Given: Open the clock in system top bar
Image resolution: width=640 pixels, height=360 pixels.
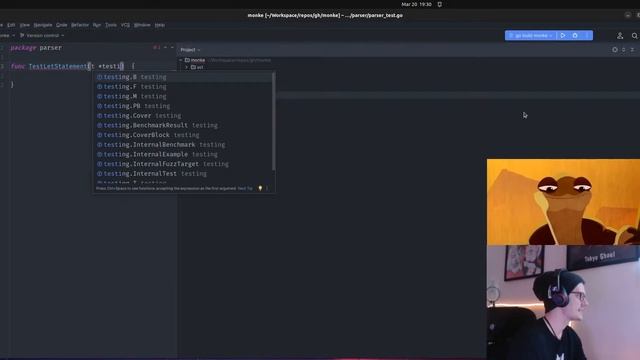Looking at the screenshot, I should (416, 4).
